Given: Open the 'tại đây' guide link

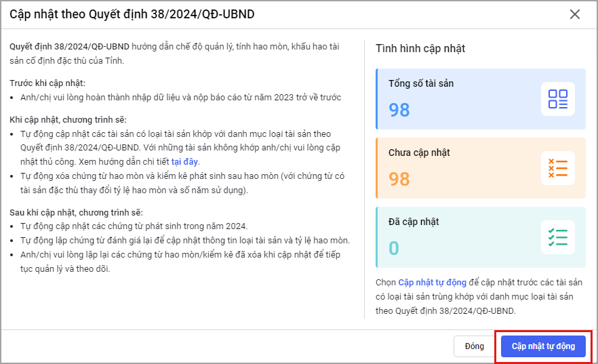Looking at the screenshot, I should pos(184,161).
